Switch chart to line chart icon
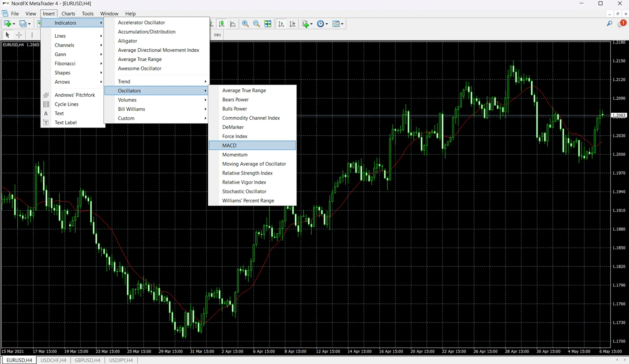Viewport: 629px width, 364px height. pos(233,24)
